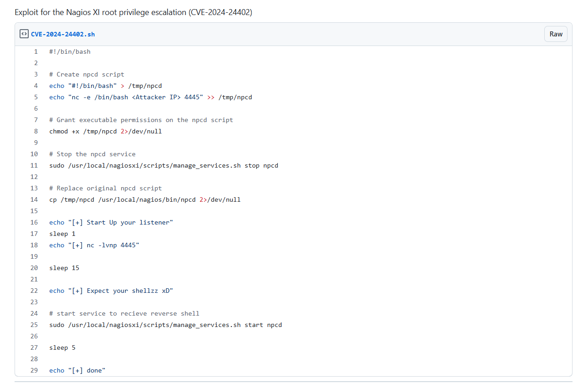Select line number 1
The image size is (588, 383).
click(x=36, y=51)
